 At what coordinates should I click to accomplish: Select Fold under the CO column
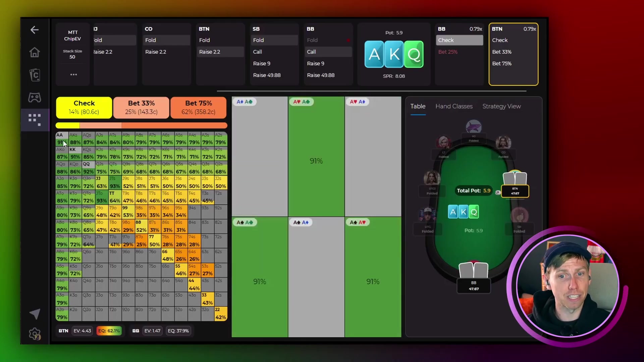166,40
